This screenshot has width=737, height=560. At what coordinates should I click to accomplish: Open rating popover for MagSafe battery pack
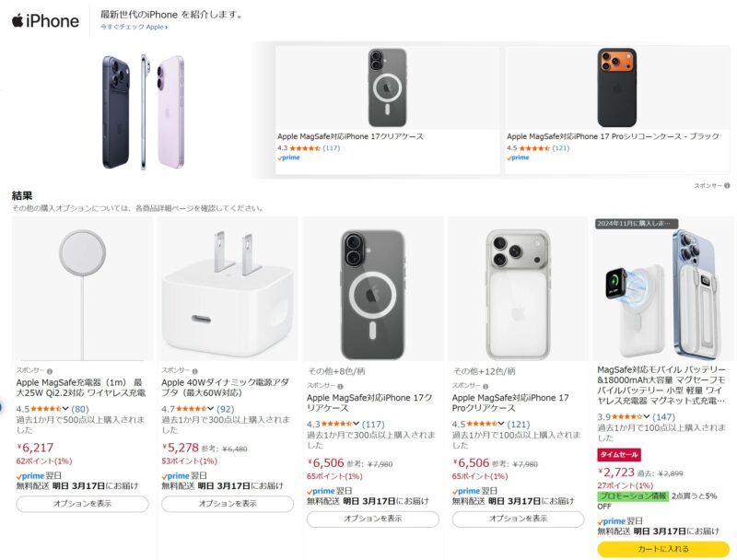point(645,417)
